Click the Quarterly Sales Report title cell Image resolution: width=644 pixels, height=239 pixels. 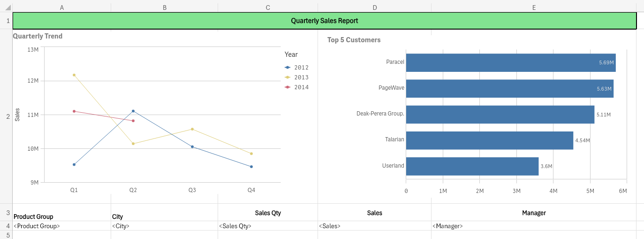point(324,21)
